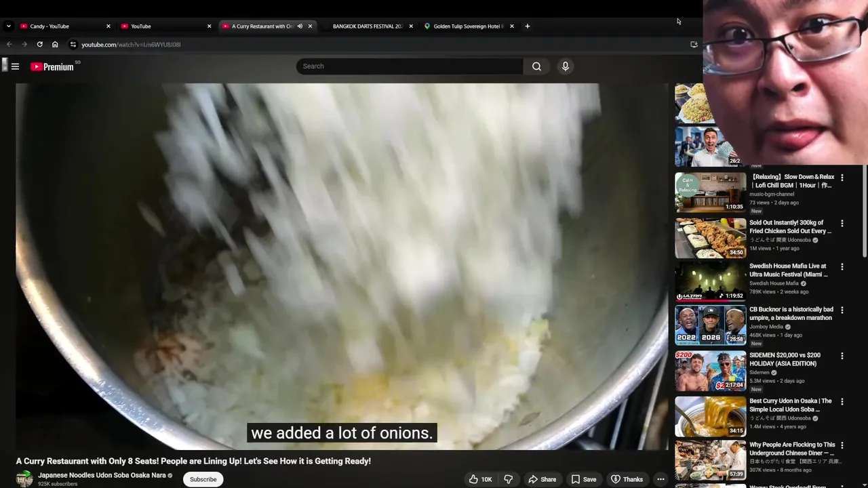
Task: Go back using browser back arrow
Action: click(9, 45)
